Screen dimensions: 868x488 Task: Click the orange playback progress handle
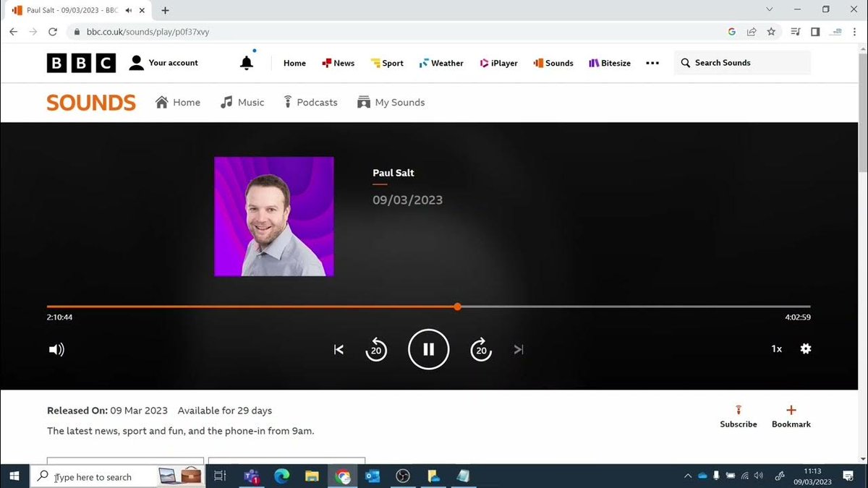coord(457,307)
